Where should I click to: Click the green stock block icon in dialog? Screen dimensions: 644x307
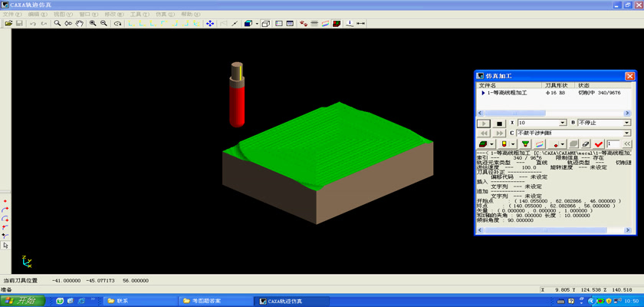pyautogui.click(x=484, y=144)
